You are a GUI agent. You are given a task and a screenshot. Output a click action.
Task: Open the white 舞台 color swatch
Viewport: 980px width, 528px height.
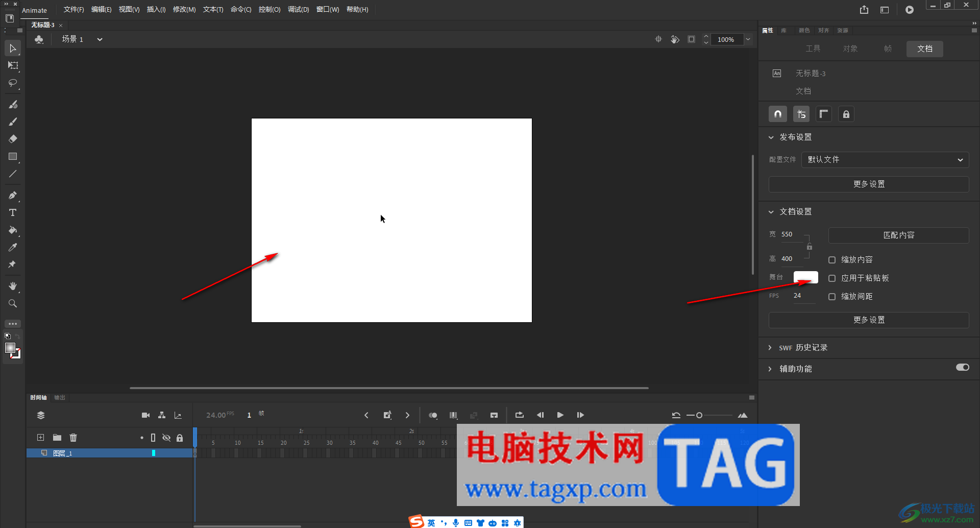(x=805, y=277)
